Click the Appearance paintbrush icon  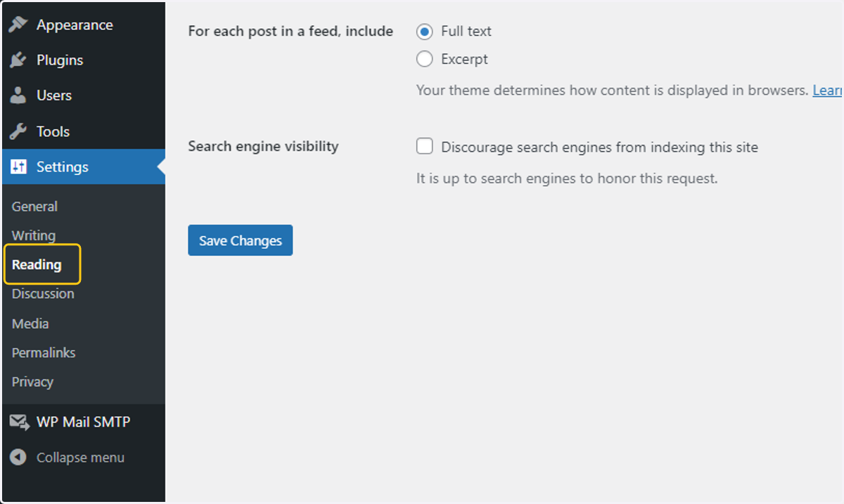click(18, 25)
